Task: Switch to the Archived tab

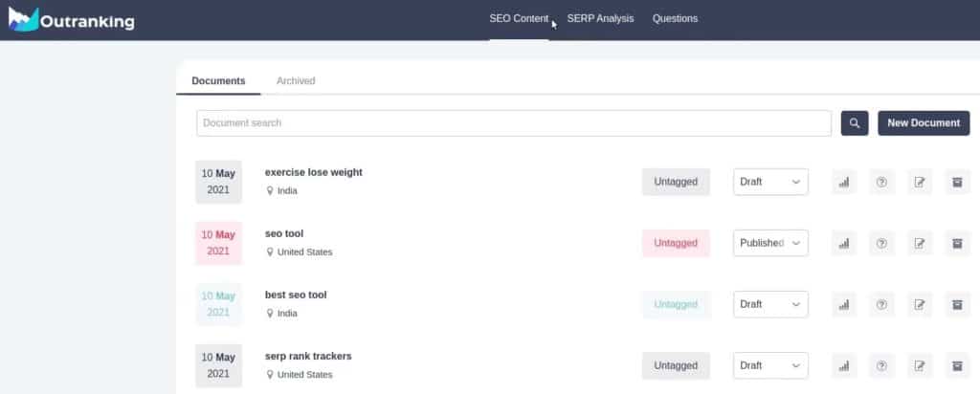Action: [296, 81]
